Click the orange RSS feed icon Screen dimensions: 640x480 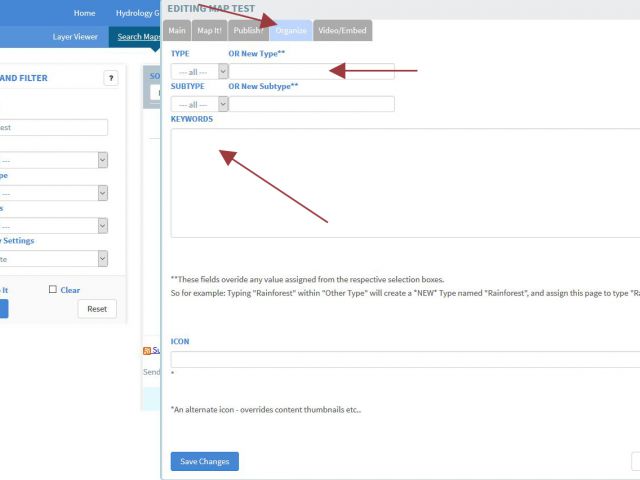(147, 351)
